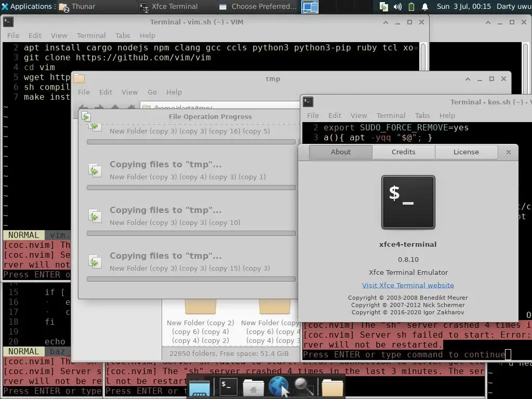This screenshot has height=399, width=532.
Task: Open Help menu in the tmp Thunar window
Action: [174, 92]
